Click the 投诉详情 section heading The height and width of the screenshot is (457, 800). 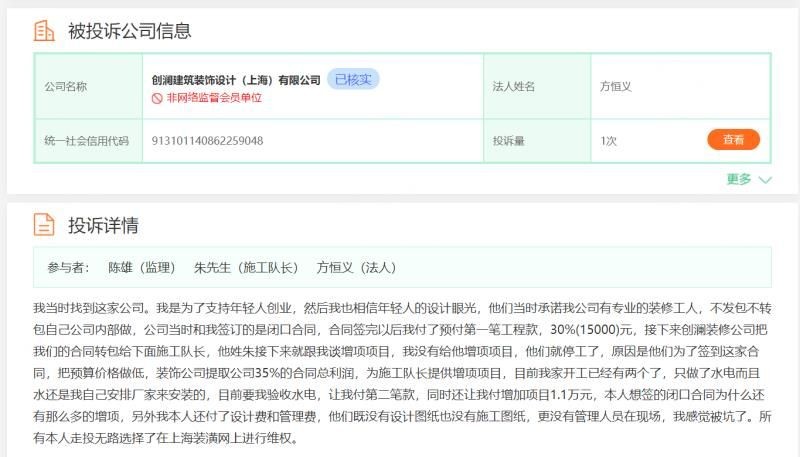pos(102,224)
